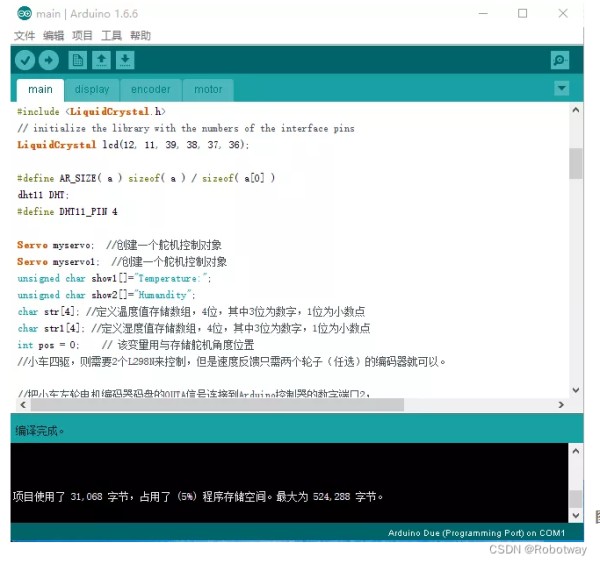Open the 文件 menu
Screen dimensions: 600x564
point(24,36)
